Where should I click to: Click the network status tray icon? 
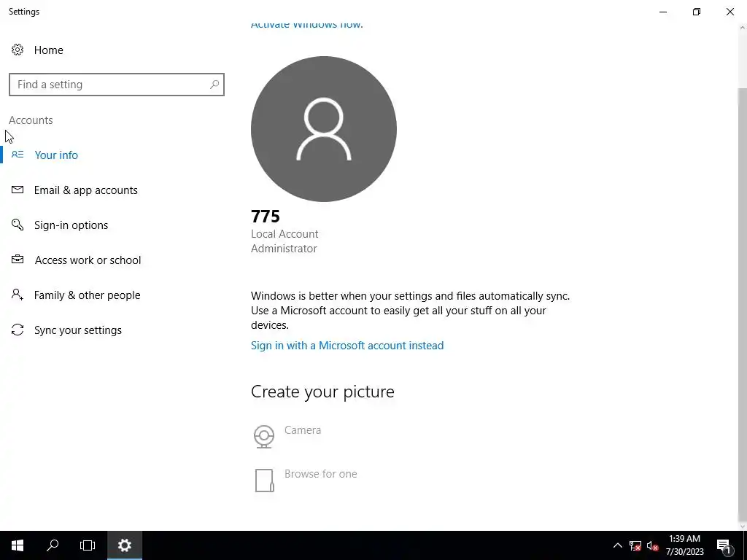point(635,545)
